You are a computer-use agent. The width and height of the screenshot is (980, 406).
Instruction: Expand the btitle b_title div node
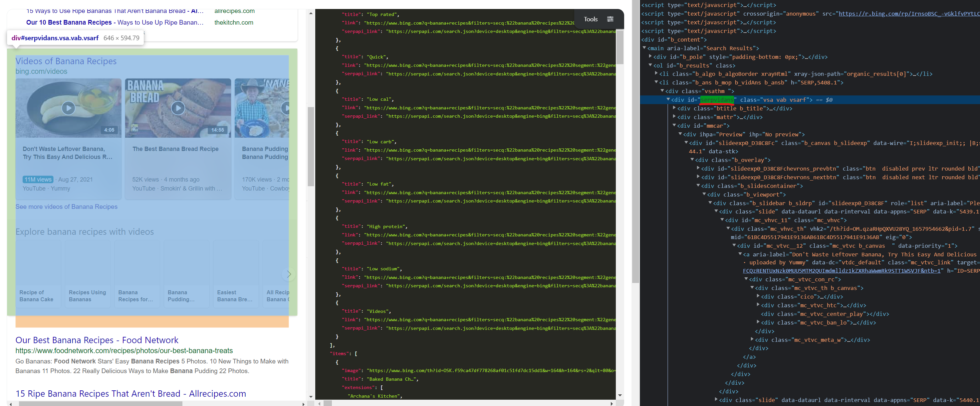tap(674, 108)
